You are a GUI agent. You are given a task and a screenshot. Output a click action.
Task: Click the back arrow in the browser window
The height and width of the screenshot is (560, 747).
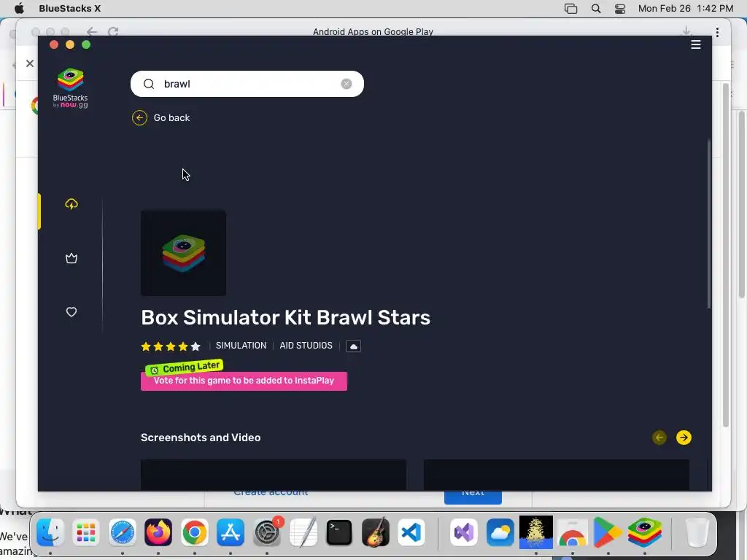click(x=91, y=32)
